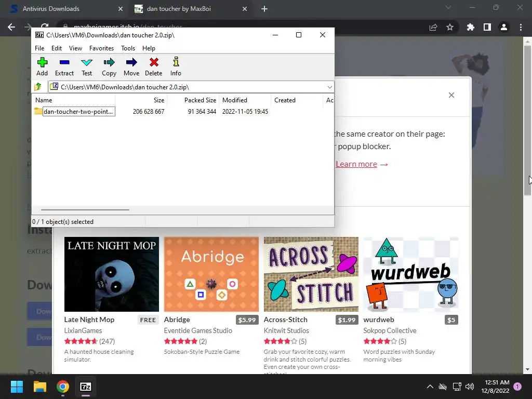The width and height of the screenshot is (532, 399).
Task: Choose the Move toolbar icon
Action: tap(131, 66)
